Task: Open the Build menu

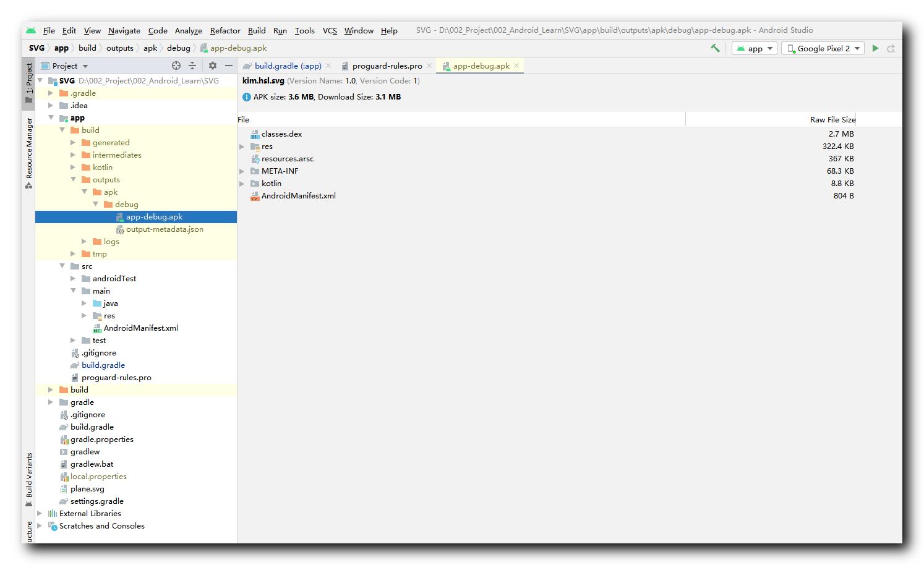Action: (257, 30)
